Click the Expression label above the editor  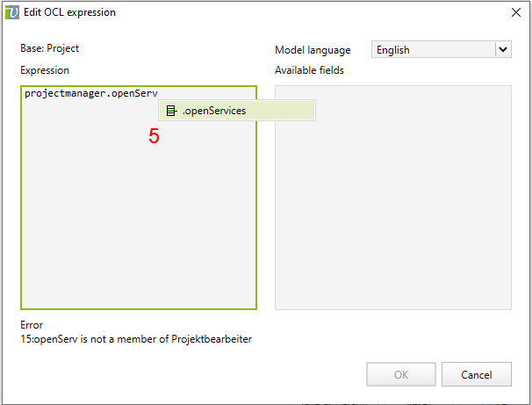pyautogui.click(x=45, y=70)
